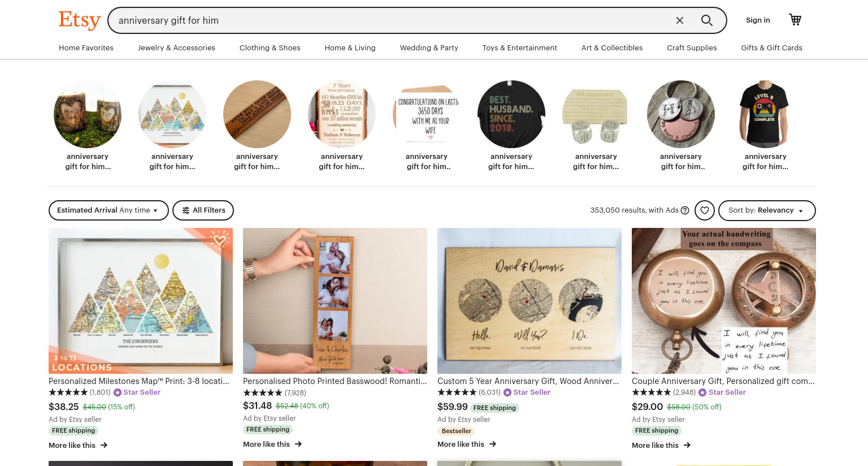Click the arrow next to first More like this

click(104, 445)
